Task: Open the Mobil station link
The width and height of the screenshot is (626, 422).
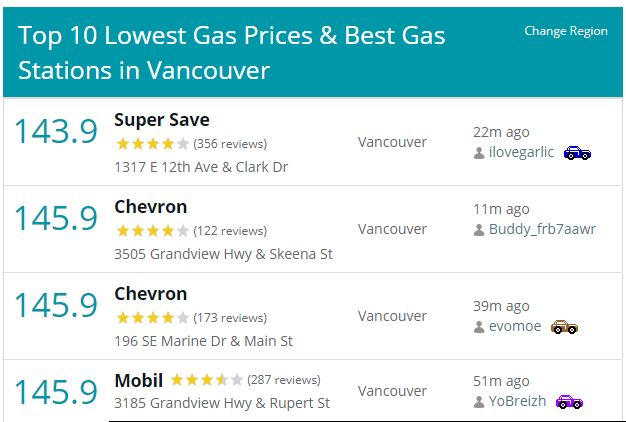Action: [x=139, y=381]
